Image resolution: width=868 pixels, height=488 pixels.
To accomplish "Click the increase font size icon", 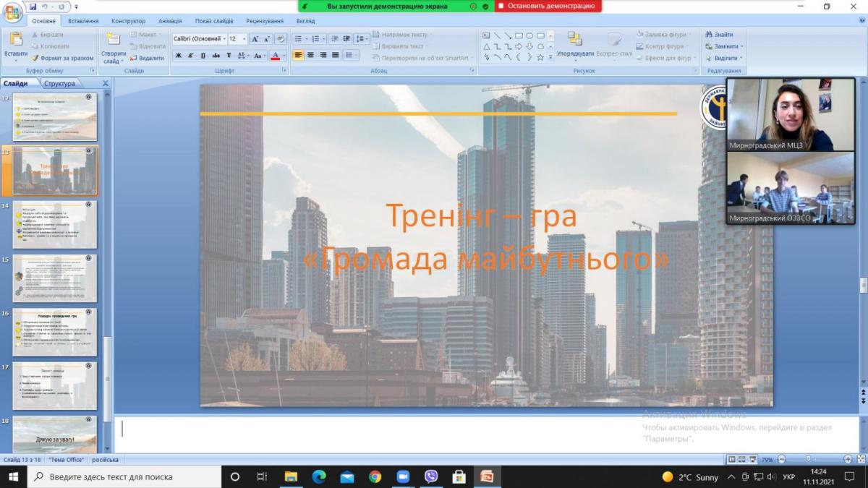I will 255,39.
